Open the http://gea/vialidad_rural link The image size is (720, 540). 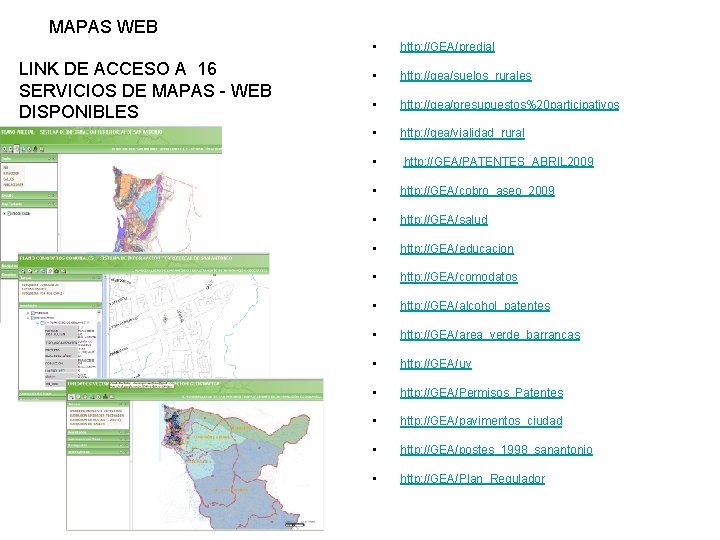(462, 133)
